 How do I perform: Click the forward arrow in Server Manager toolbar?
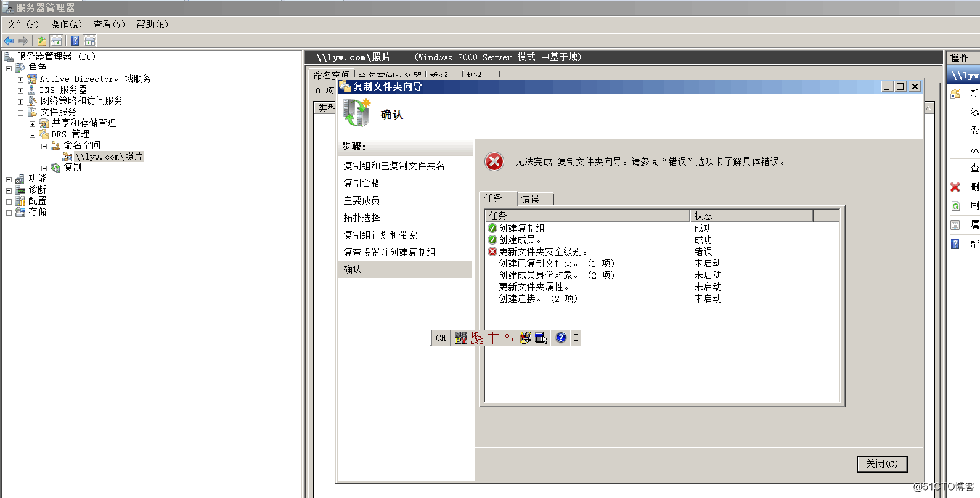[x=23, y=41]
